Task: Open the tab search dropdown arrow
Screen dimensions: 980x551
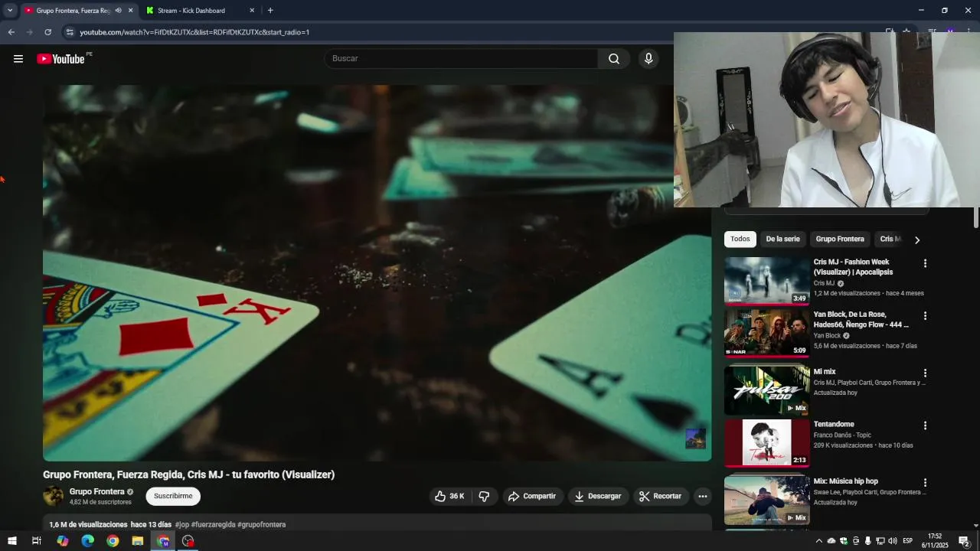Action: [x=10, y=11]
